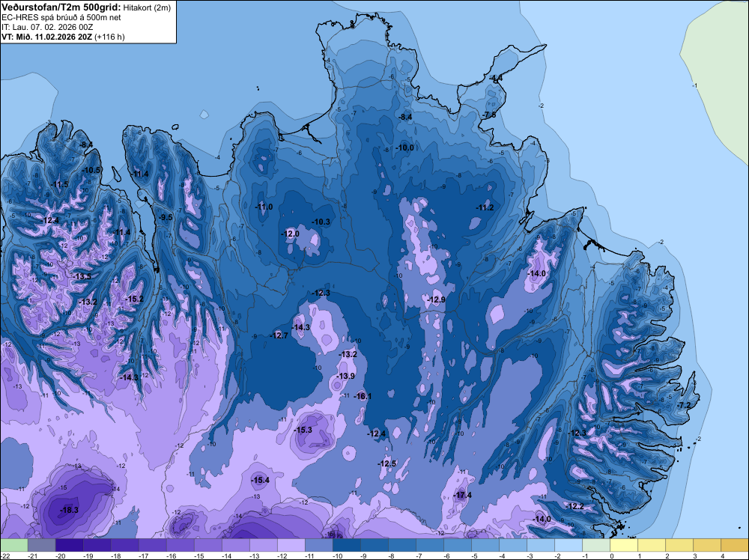The height and width of the screenshot is (560, 749).
Task: Select the -10.3 temperature label
Action: coord(321,222)
